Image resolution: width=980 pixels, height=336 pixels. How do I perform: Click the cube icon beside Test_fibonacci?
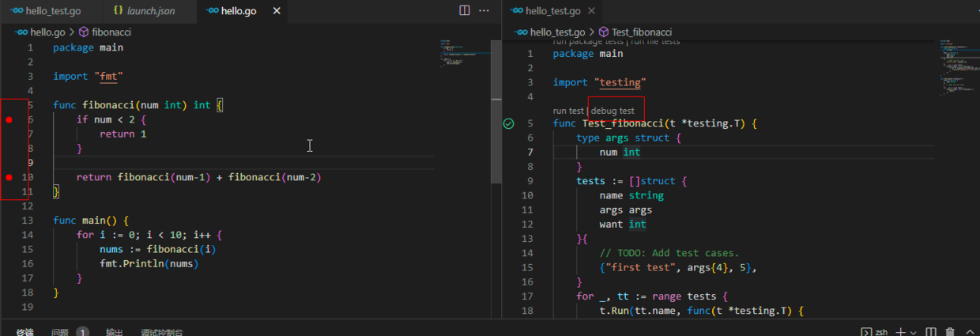(x=604, y=32)
